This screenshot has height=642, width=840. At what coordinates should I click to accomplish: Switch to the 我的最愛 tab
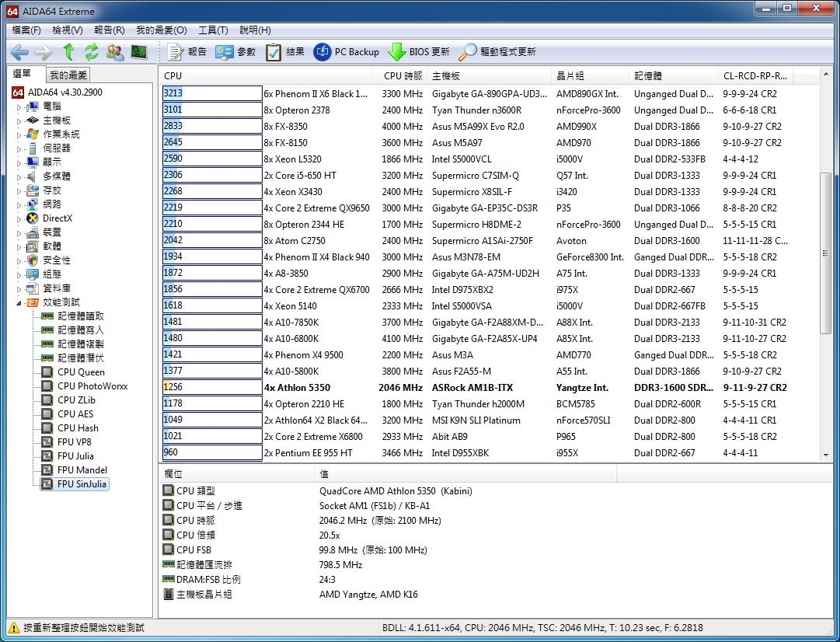[x=68, y=75]
